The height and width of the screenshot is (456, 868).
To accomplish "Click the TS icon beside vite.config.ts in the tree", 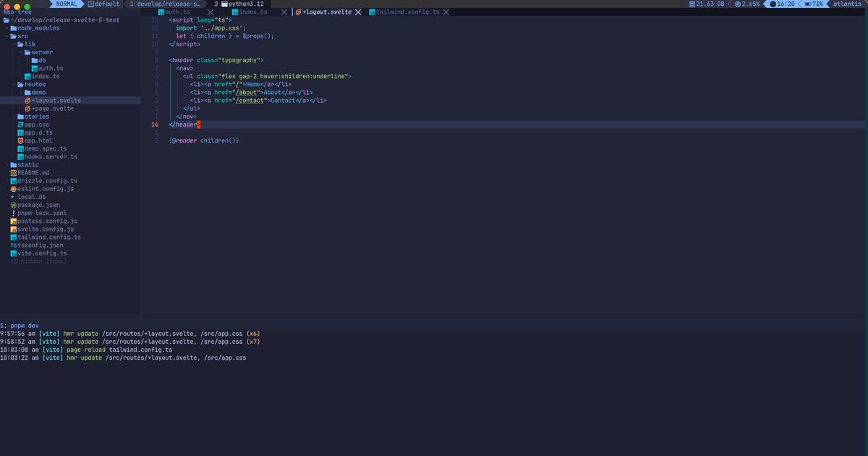I will pyautogui.click(x=13, y=253).
